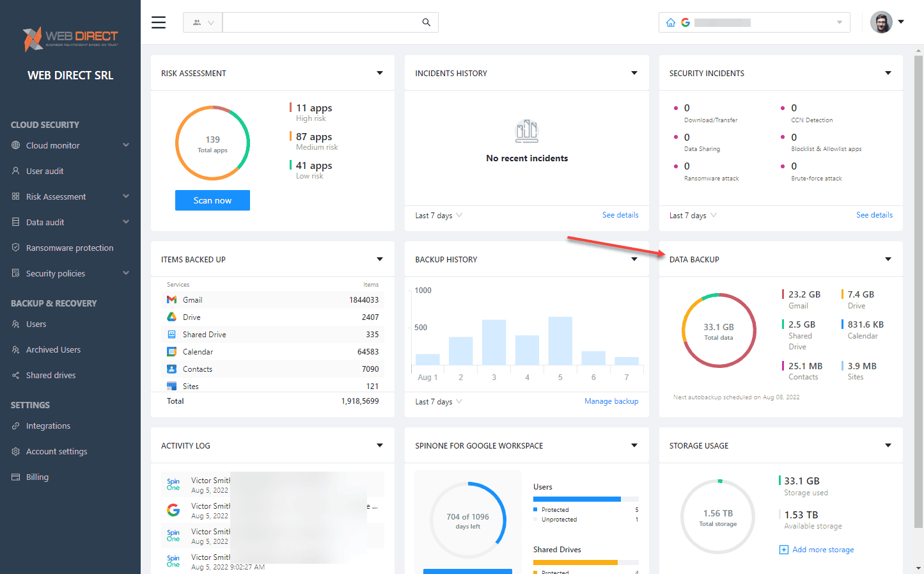Expand Security policies sidebar chevron
The image size is (924, 574).
click(x=126, y=273)
